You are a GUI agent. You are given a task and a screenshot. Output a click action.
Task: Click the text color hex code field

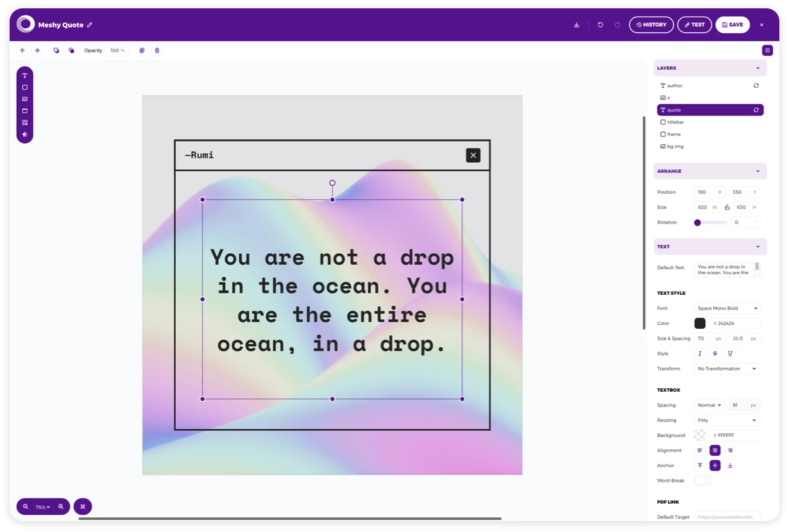734,324
